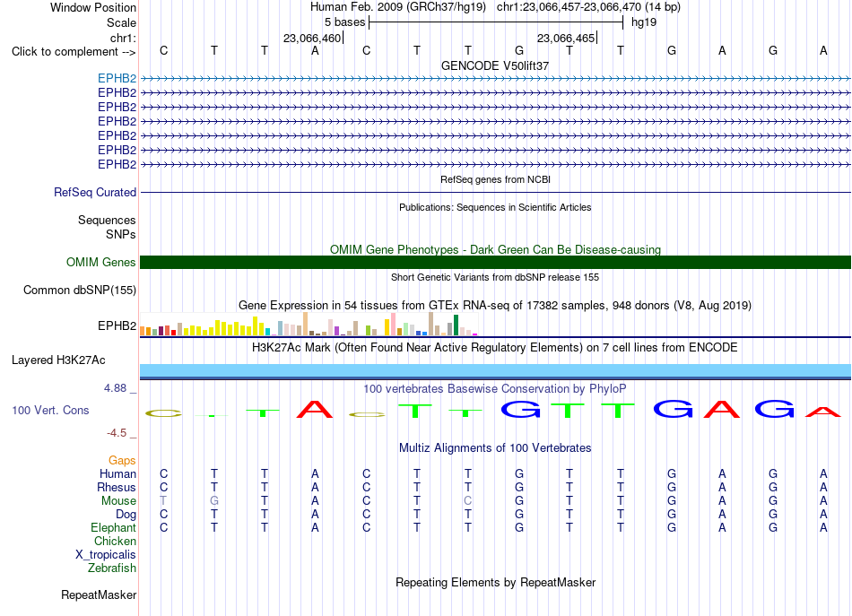Viewport: 852px width, 616px height.
Task: Open the GENCODE V50lift37 track title
Action: tap(495, 65)
